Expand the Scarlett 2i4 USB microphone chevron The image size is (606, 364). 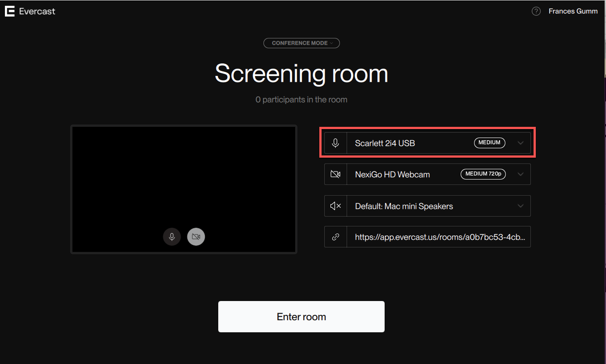tap(521, 143)
